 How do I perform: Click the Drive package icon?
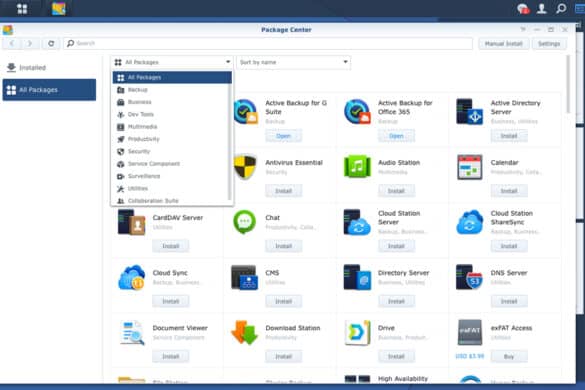(x=357, y=333)
